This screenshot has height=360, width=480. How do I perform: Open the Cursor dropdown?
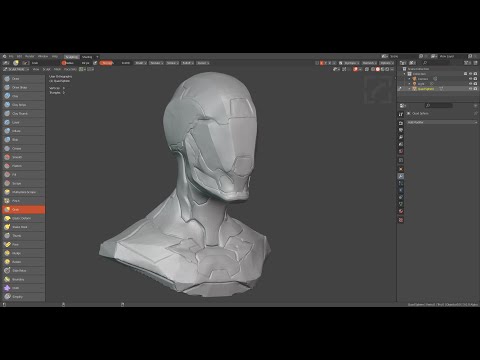coord(203,63)
